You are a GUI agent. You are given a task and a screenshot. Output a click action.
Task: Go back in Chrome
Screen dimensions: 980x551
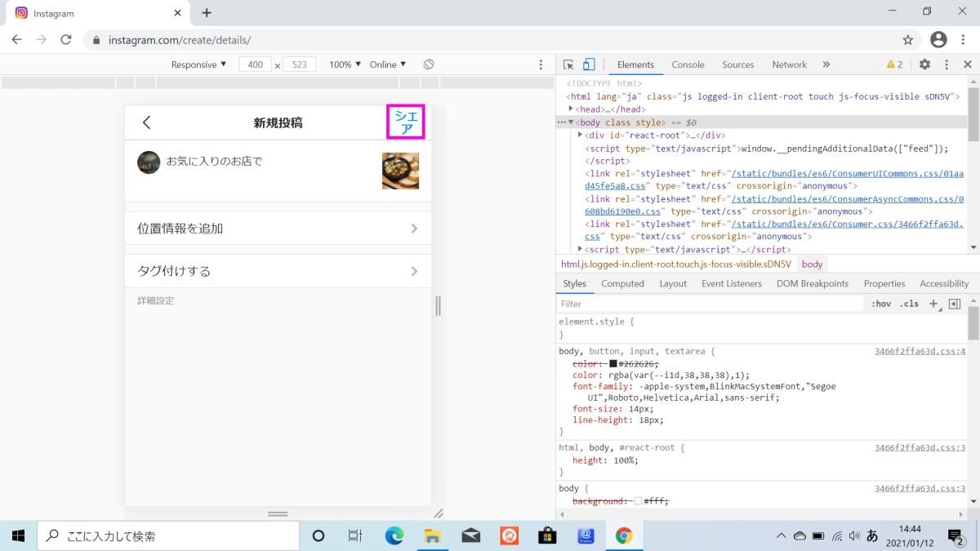click(17, 39)
